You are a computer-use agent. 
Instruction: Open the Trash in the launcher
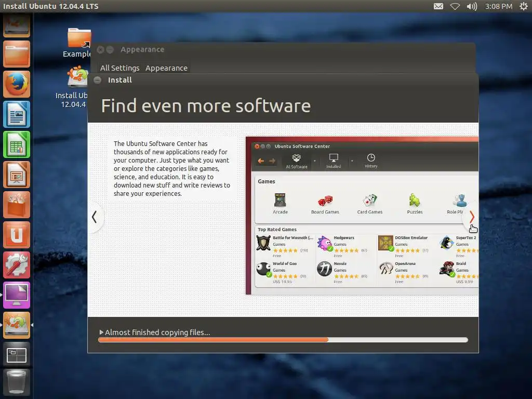17,383
